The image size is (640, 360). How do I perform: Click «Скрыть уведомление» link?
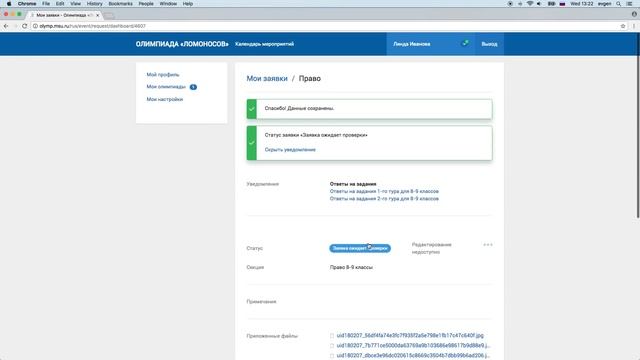(290, 150)
